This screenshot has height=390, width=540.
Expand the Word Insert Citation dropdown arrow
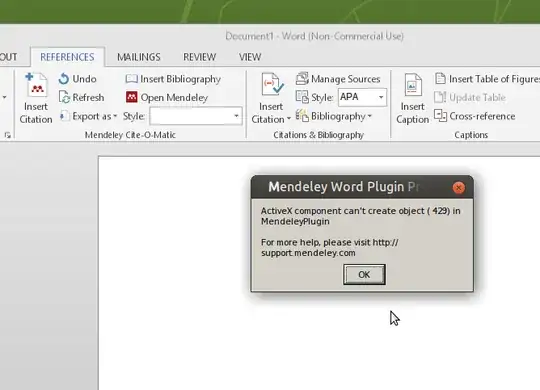point(289,119)
